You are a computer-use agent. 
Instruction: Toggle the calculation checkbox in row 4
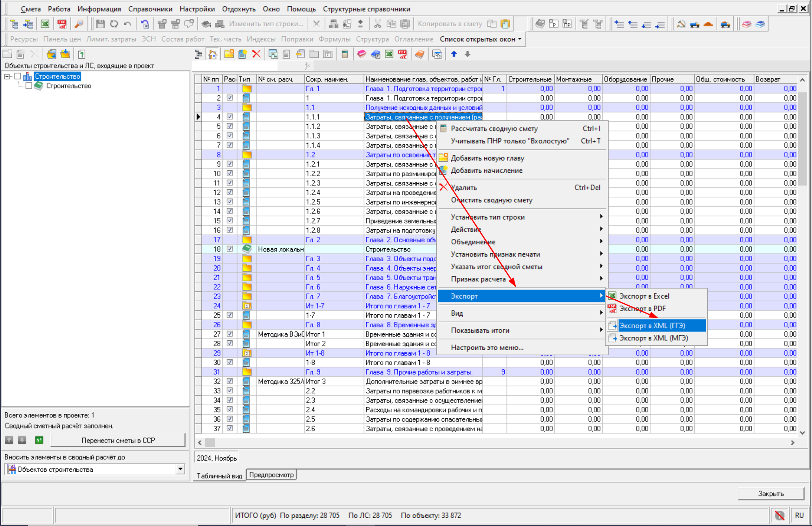click(x=230, y=117)
